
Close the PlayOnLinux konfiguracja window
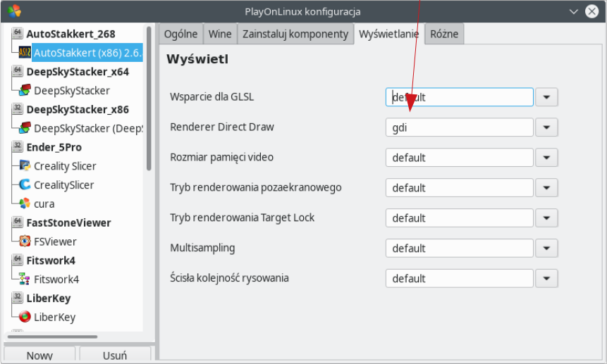tap(591, 11)
